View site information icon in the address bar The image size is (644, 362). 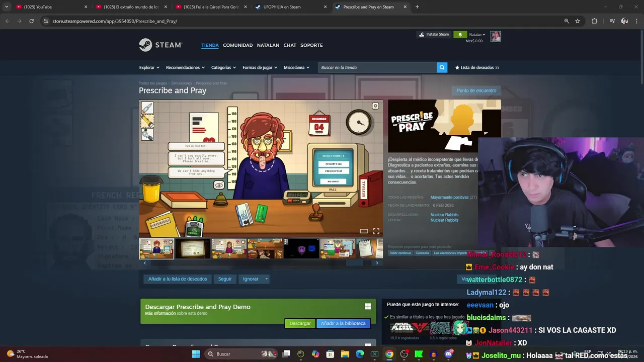(x=46, y=21)
